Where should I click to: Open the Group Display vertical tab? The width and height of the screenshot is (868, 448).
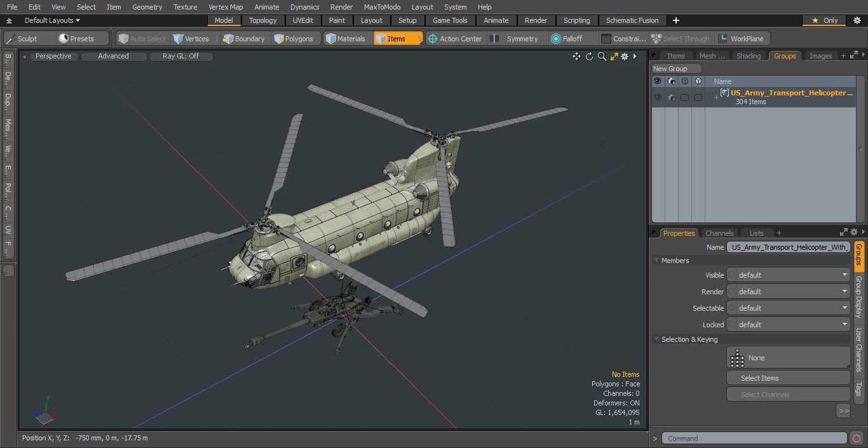[x=858, y=296]
